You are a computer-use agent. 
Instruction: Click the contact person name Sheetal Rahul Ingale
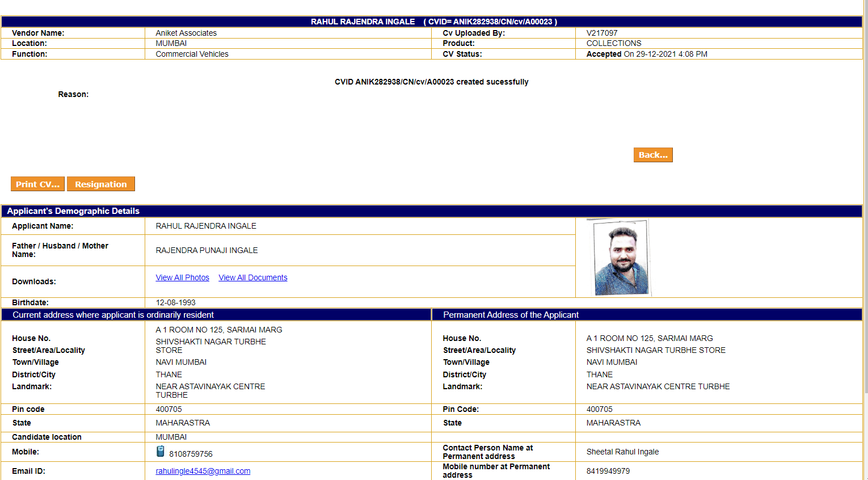[x=622, y=452]
